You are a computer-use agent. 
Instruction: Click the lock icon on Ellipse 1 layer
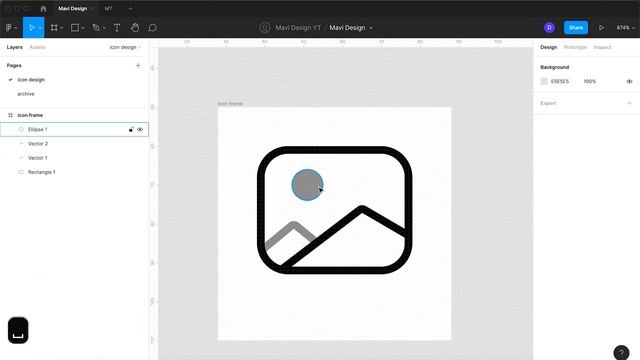tap(131, 129)
